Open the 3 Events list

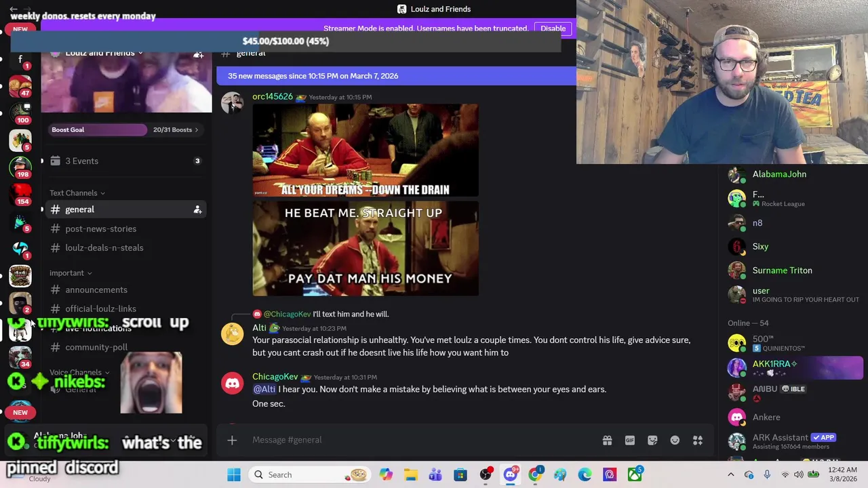click(126, 161)
